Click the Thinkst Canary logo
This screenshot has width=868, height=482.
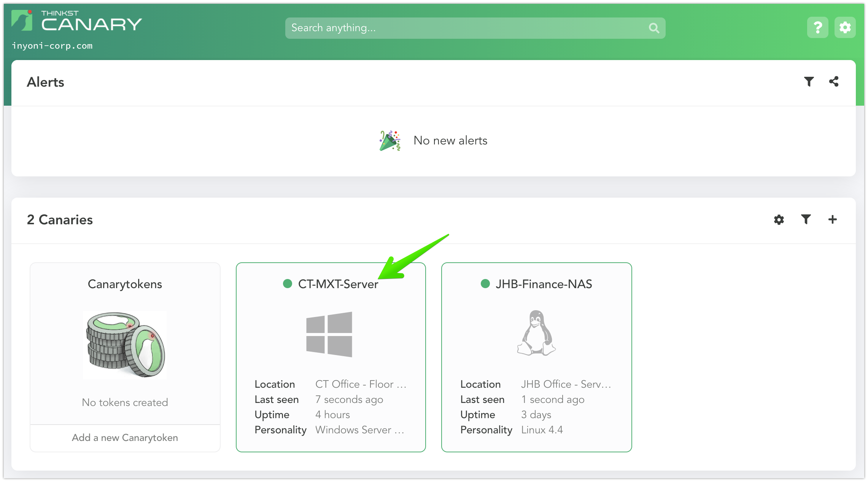tap(76, 21)
